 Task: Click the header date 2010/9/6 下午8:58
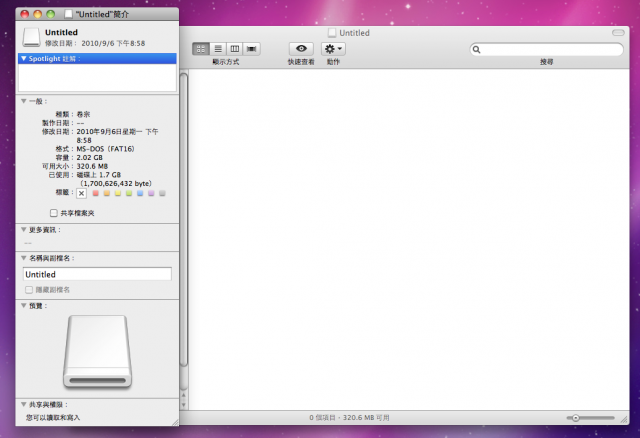click(x=113, y=43)
